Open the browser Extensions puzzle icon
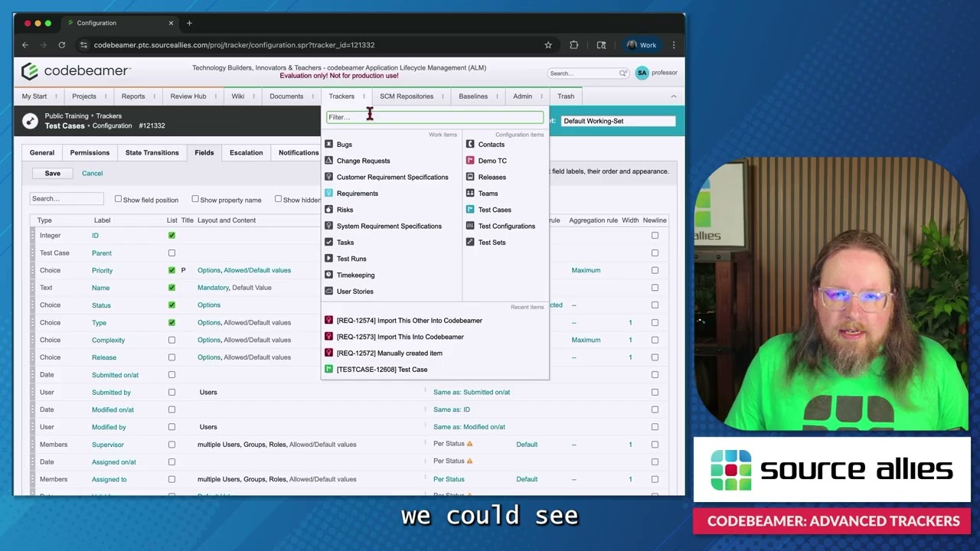 tap(574, 45)
